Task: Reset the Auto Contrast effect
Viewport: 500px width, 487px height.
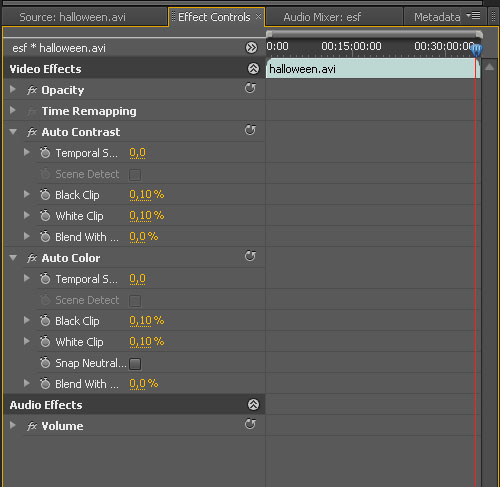Action: pyautogui.click(x=250, y=130)
